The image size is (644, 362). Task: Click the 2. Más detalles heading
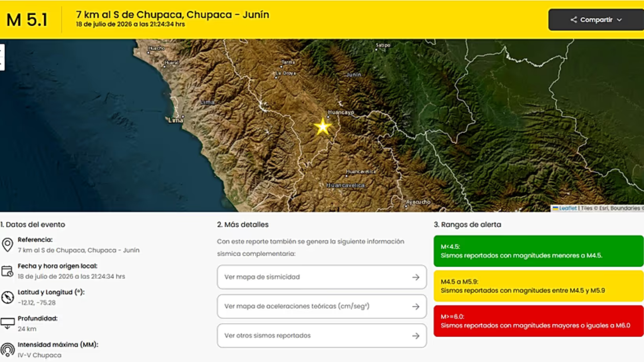pyautogui.click(x=243, y=224)
